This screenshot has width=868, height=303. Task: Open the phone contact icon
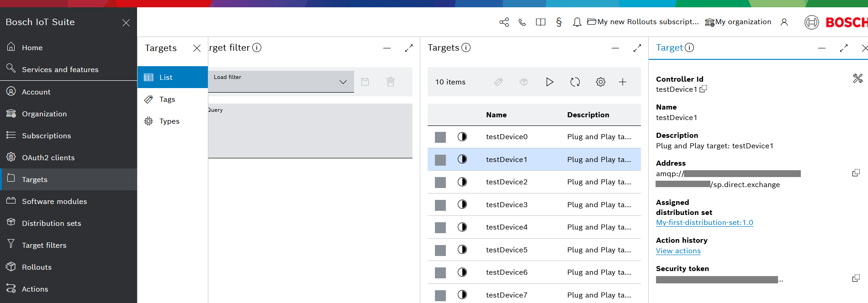pyautogui.click(x=522, y=22)
